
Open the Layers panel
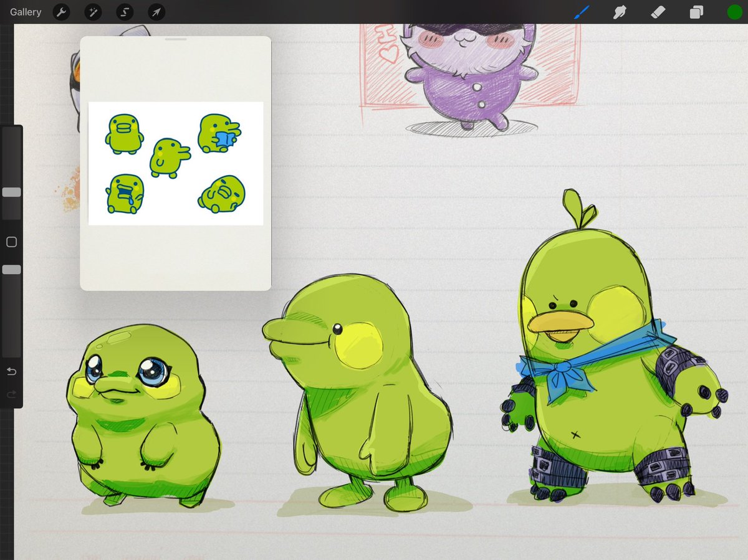point(696,12)
